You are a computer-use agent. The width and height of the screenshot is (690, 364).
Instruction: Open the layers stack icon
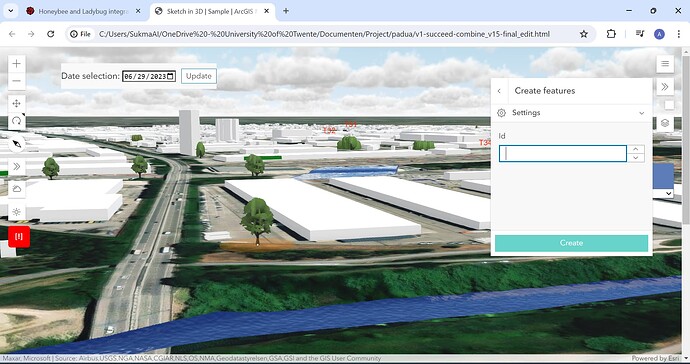[x=665, y=123]
